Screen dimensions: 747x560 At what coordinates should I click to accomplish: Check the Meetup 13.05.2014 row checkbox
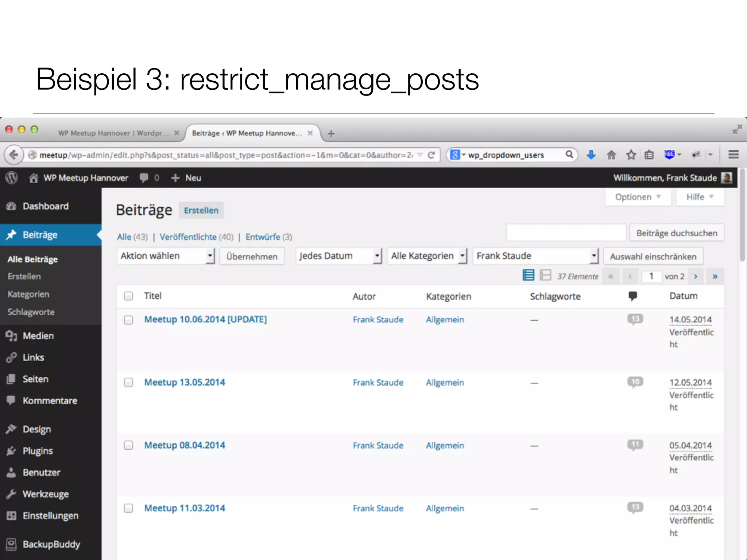[x=128, y=382]
